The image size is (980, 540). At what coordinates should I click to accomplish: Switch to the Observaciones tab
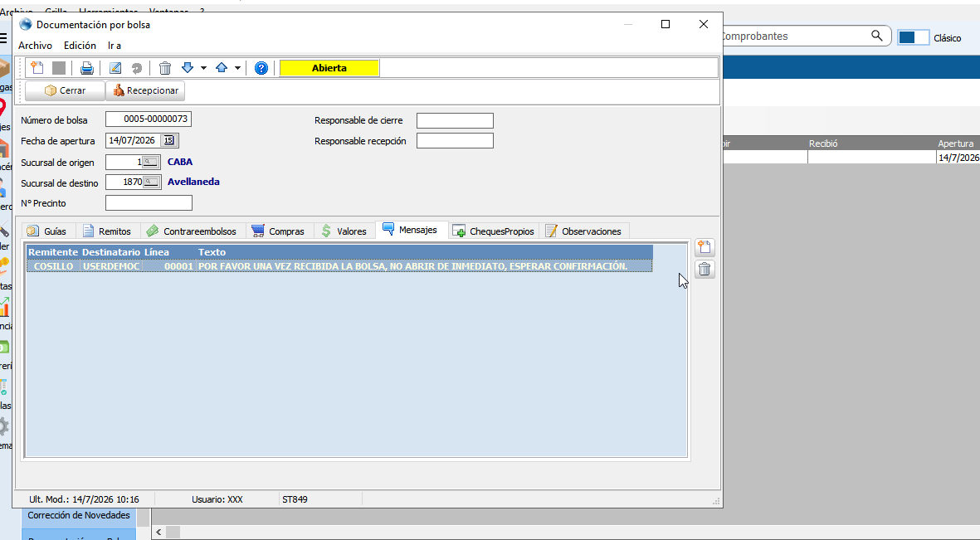583,231
